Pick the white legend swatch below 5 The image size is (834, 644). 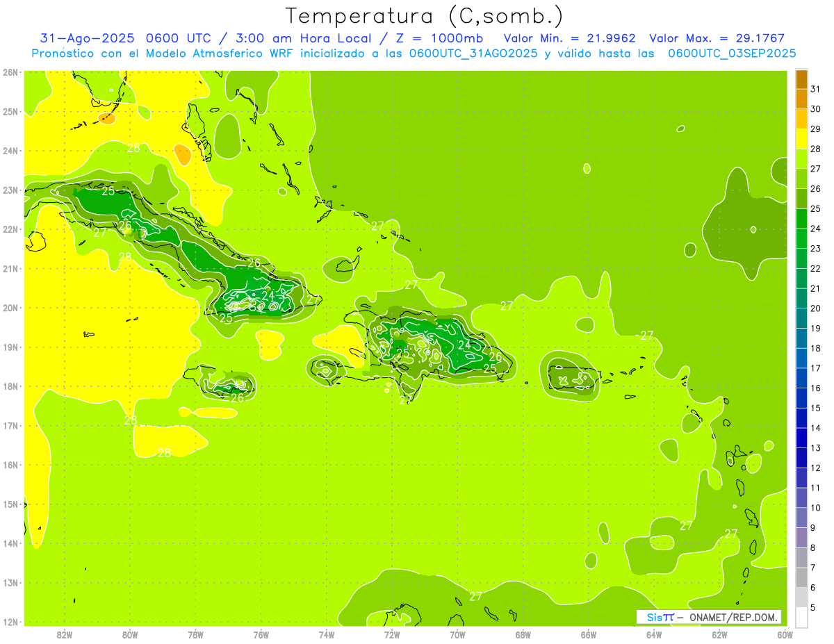click(x=801, y=616)
